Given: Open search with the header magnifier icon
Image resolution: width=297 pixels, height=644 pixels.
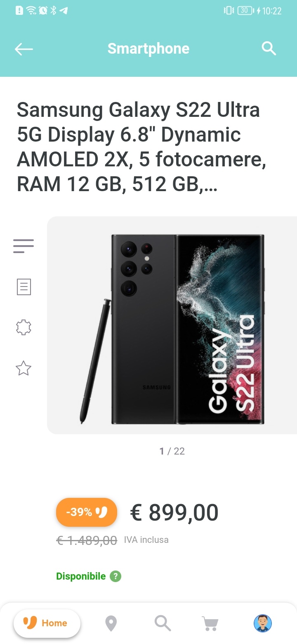Looking at the screenshot, I should pos(269,49).
